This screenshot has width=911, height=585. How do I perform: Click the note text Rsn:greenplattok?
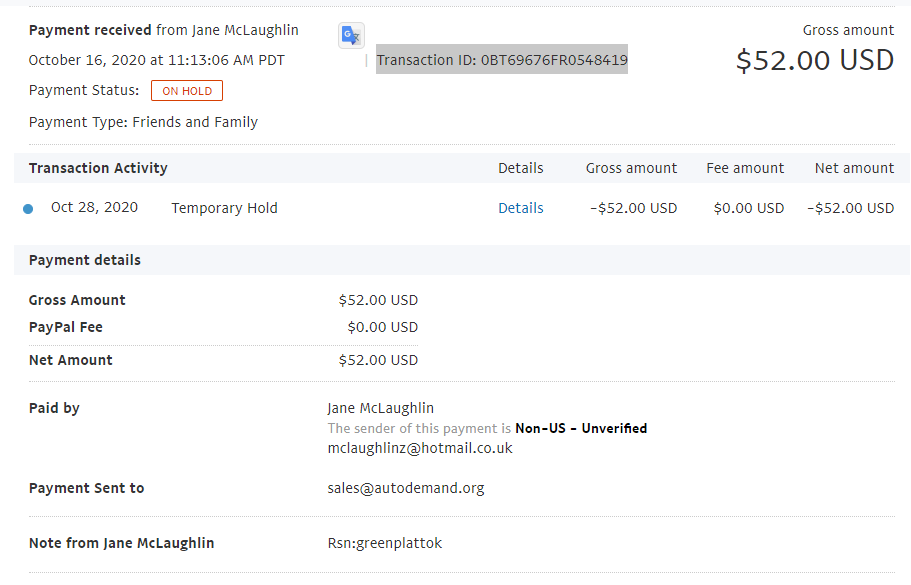click(385, 543)
